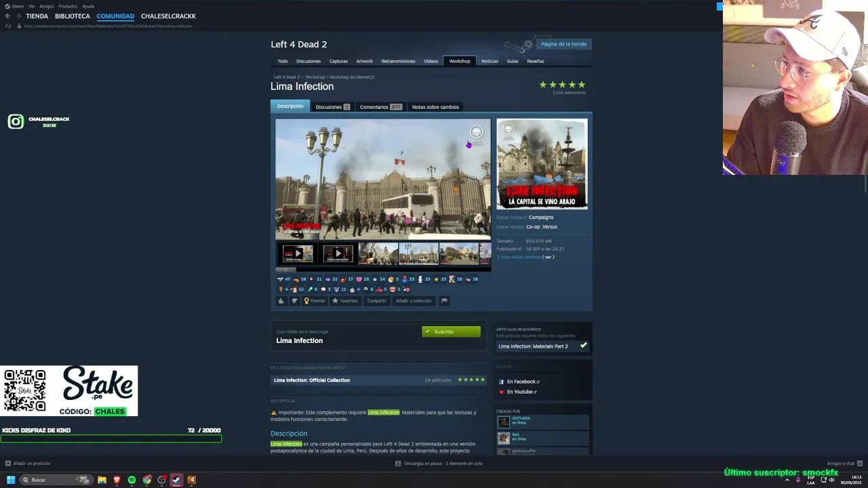The image size is (868, 488).
Task: Go back with the browser back arrow
Action: [7, 16]
